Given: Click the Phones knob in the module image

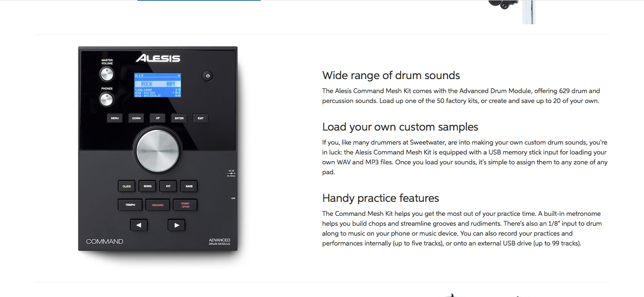Looking at the screenshot, I should (x=107, y=100).
